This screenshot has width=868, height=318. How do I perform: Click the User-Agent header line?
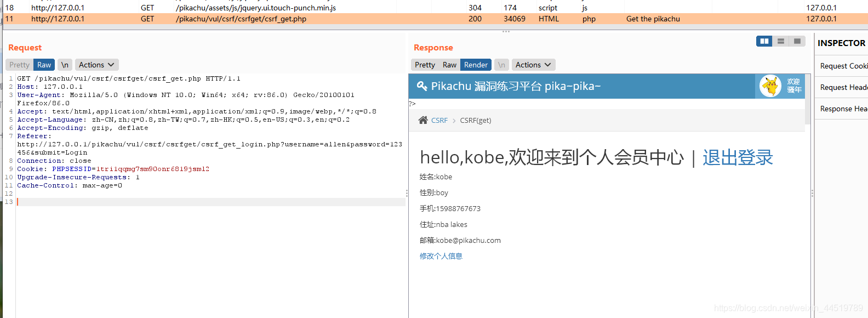186,99
